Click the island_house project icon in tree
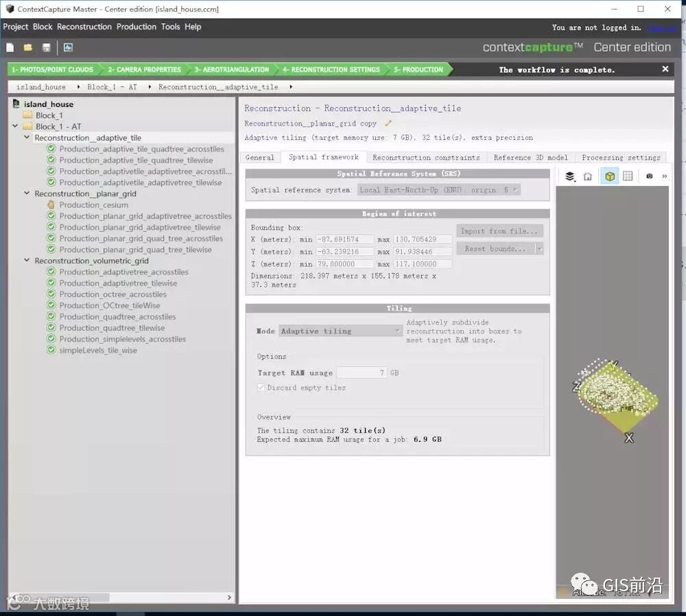 click(16, 104)
